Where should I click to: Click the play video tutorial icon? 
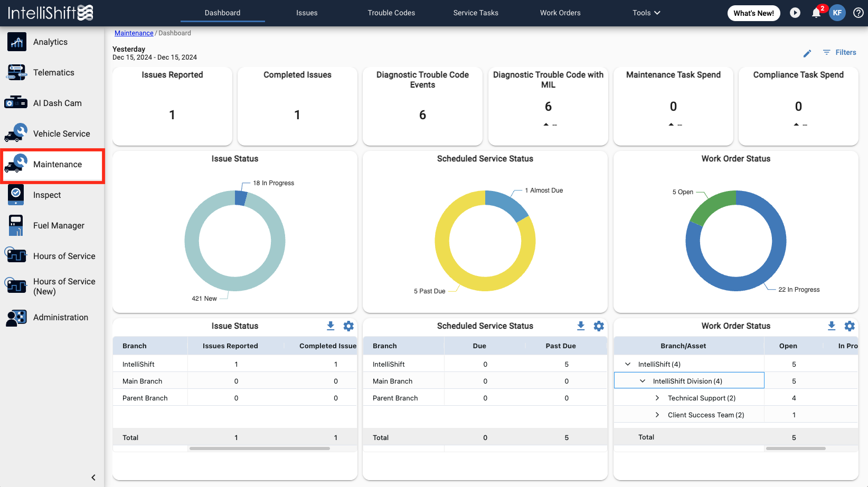(795, 13)
